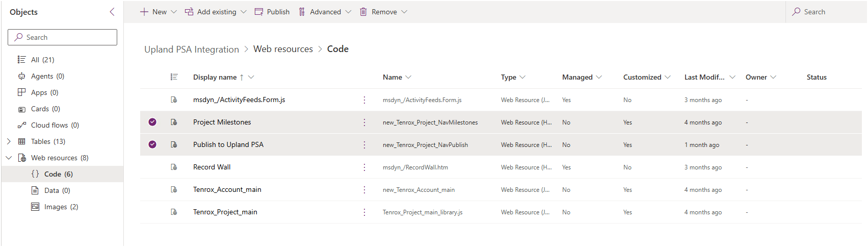The image size is (868, 247).
Task: Collapse the Web resources tree node
Action: click(9, 158)
